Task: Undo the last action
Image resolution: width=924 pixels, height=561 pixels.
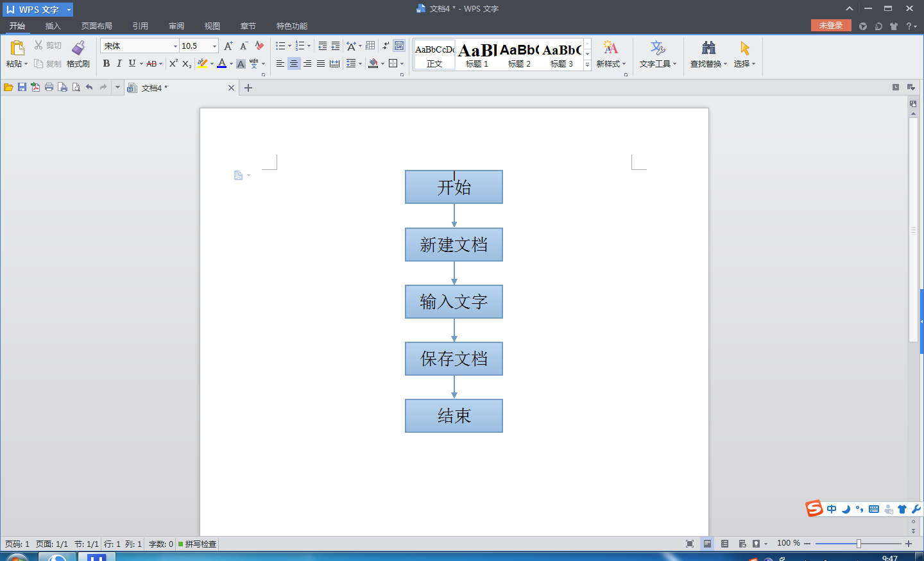Action: click(x=89, y=87)
